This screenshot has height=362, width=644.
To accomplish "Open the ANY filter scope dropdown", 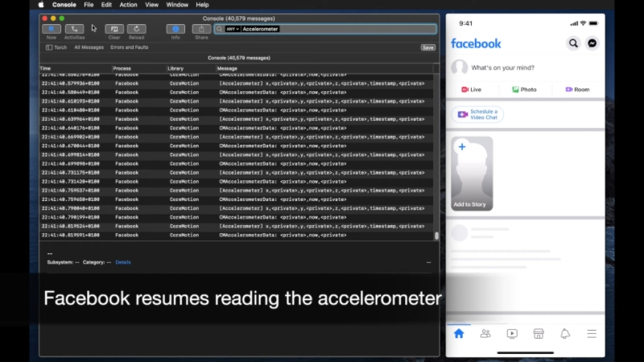I will coord(233,29).
